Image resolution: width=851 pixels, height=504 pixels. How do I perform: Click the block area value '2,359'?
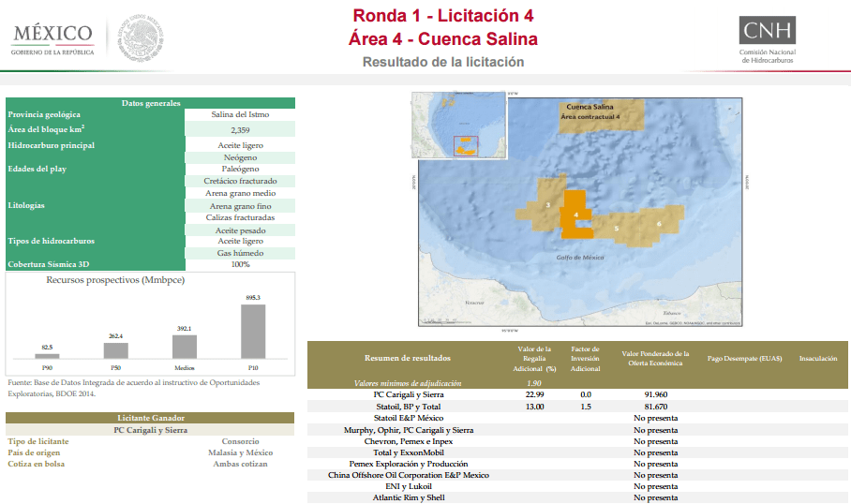coord(240,129)
